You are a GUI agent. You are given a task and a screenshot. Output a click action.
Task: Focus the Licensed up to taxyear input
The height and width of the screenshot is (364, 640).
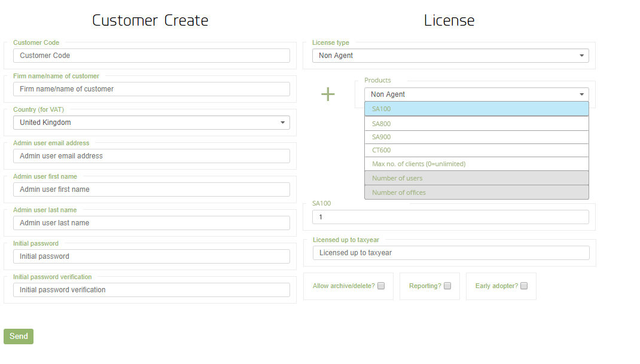451,253
